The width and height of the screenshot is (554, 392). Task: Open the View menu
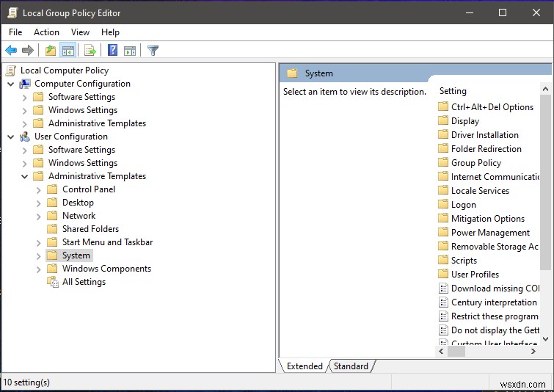[x=80, y=32]
